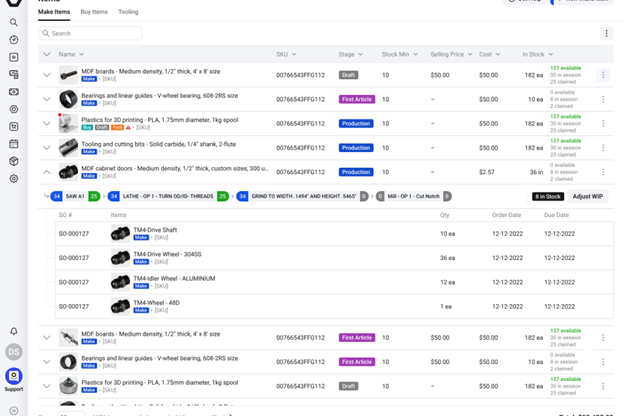
Task: Open the notifications bell icon
Action: click(14, 331)
